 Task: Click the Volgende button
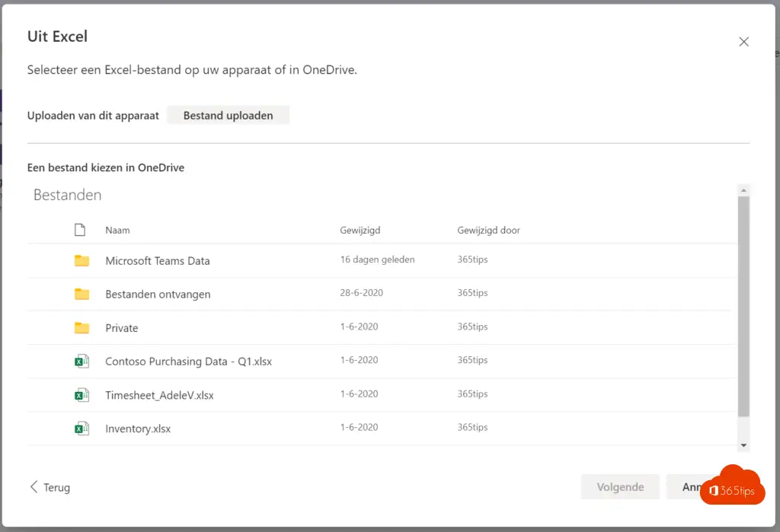pyautogui.click(x=620, y=487)
